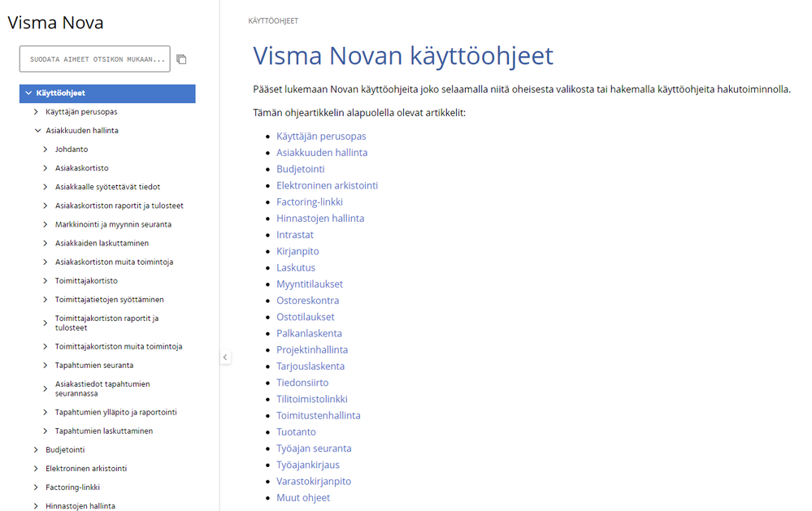Expand the Budjetointi tree chevron
Viewport: 812px width, 511px height.
(36, 449)
